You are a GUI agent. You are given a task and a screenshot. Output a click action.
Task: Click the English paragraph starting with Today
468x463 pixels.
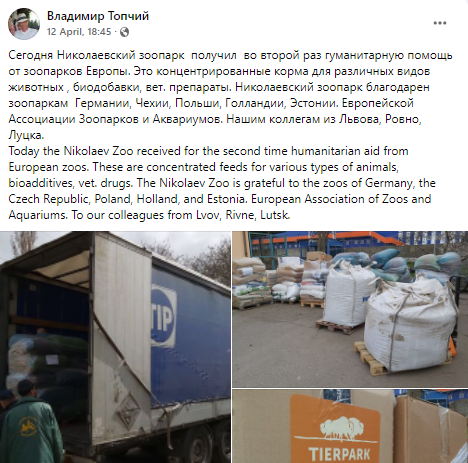click(222, 183)
